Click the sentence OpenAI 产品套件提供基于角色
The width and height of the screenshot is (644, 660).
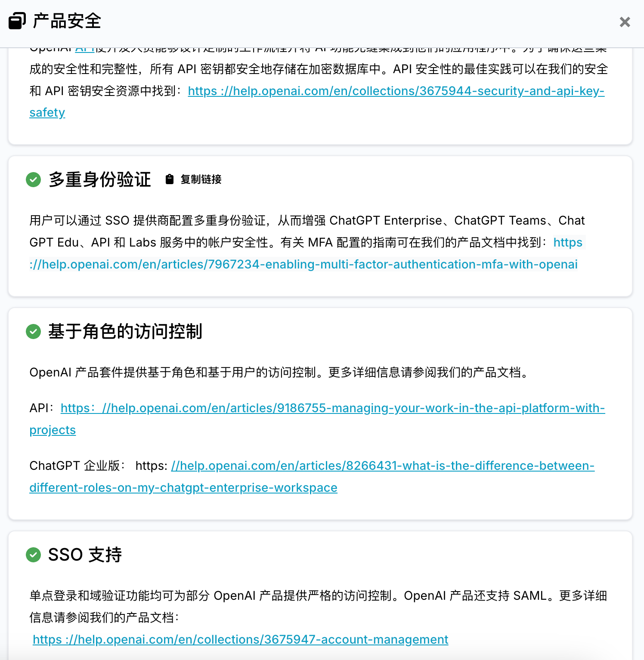[280, 372]
